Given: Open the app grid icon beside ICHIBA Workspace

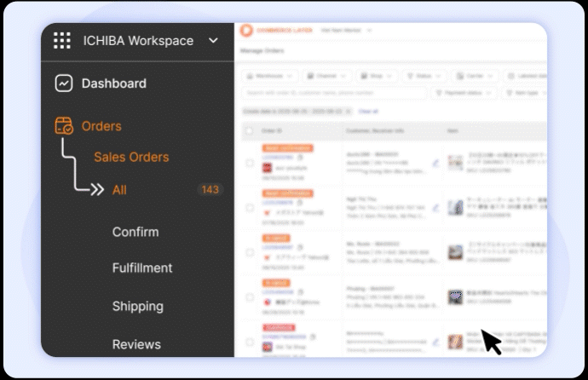Looking at the screenshot, I should (x=62, y=41).
